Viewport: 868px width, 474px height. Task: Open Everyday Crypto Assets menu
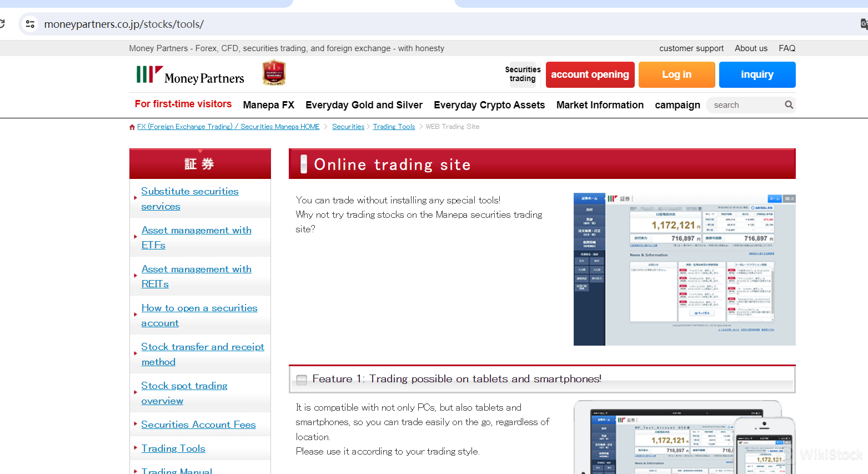(489, 105)
